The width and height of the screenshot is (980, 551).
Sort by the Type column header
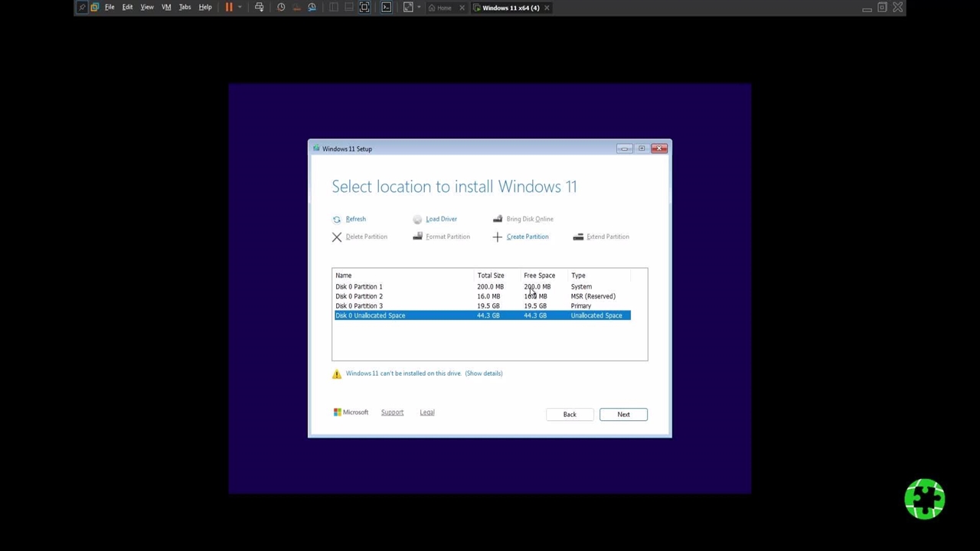pos(599,275)
